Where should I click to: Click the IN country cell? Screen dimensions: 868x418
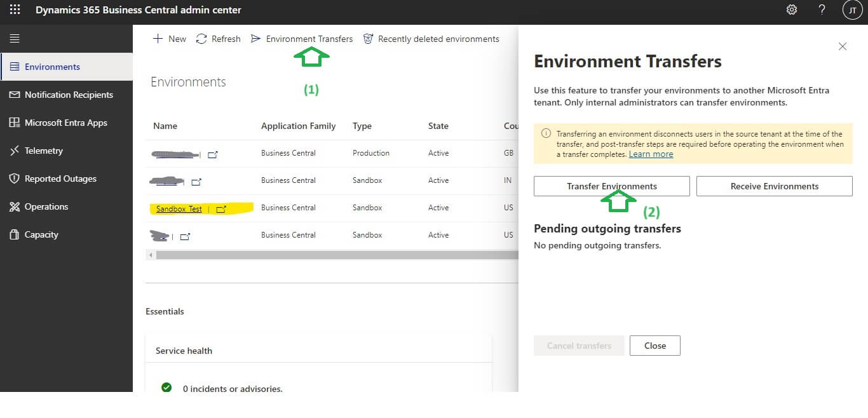point(508,180)
